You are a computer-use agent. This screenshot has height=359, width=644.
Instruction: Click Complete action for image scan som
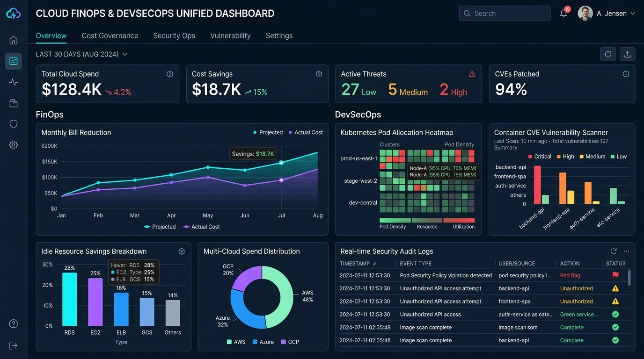[572, 328]
